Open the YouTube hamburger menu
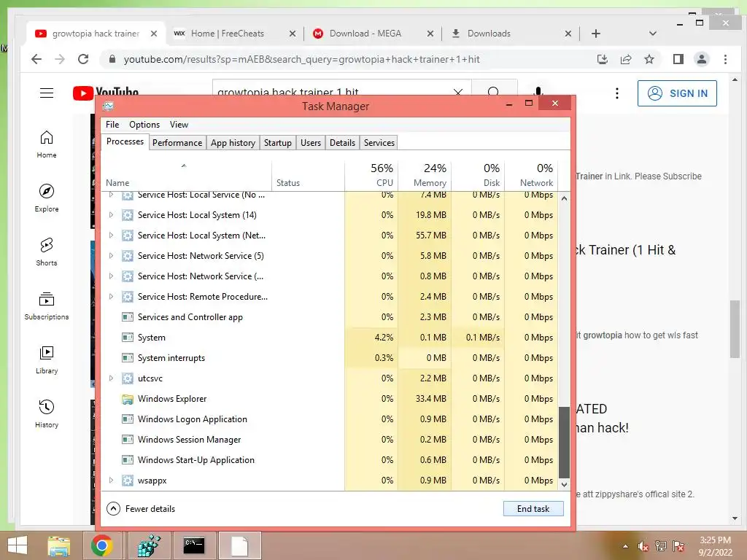The width and height of the screenshot is (747, 560). tap(46, 93)
